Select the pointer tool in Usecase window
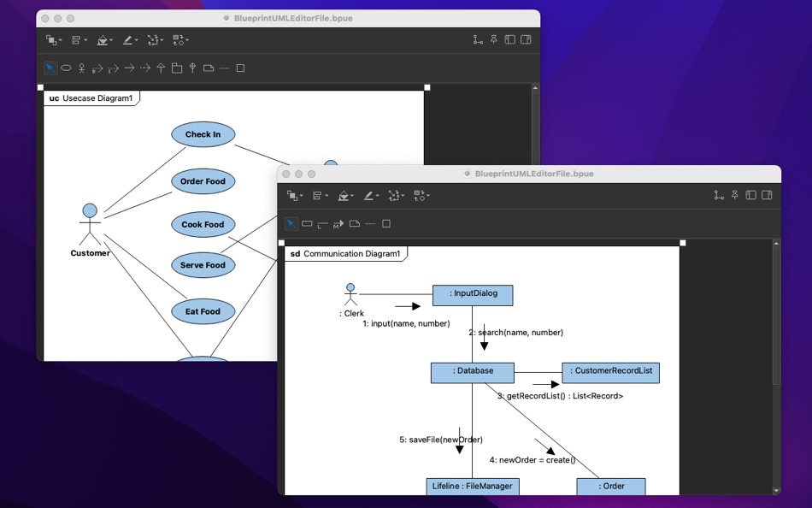Viewport: 812px width, 508px height. 50,68
